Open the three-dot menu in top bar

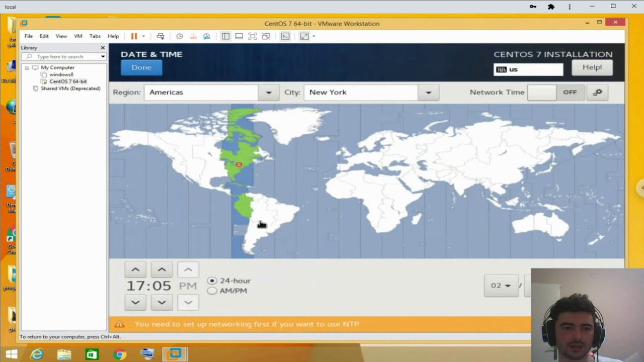(x=570, y=7)
